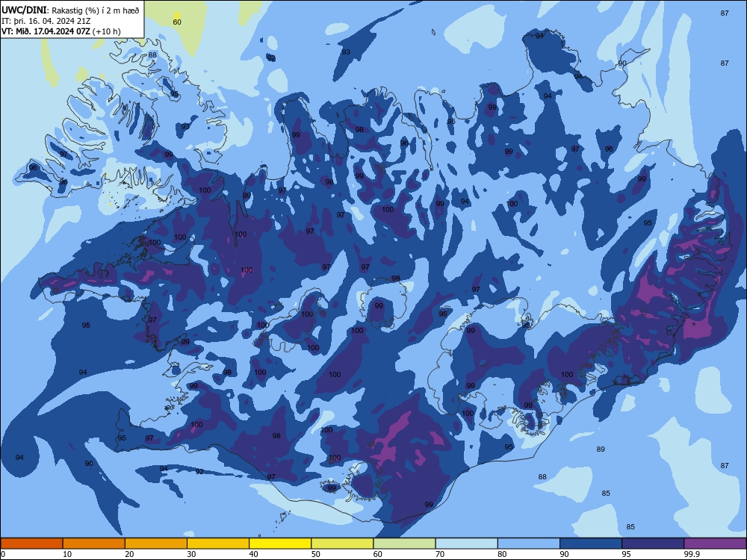Screen dimensions: 747x560
Task: Click the legend tick label '0'
Action: (x=3, y=554)
